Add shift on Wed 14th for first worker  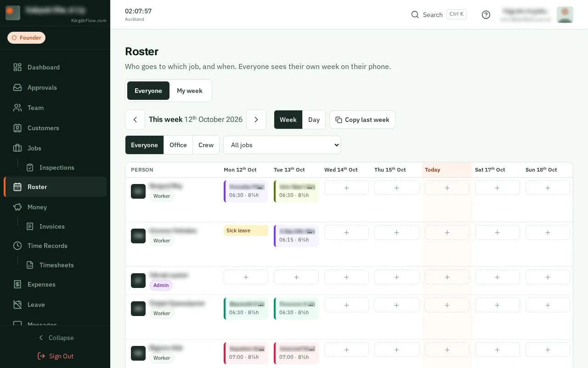pyautogui.click(x=346, y=188)
